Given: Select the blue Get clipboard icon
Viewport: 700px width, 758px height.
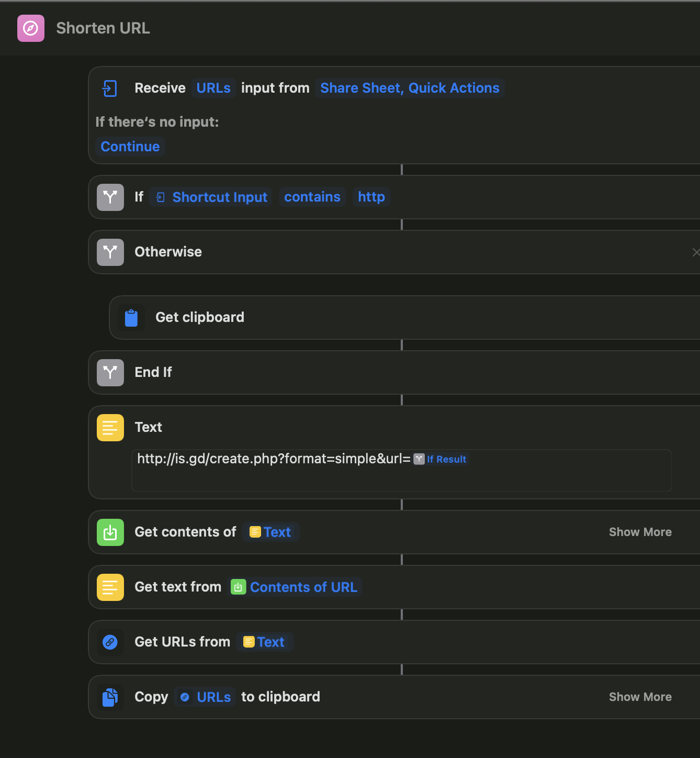Looking at the screenshot, I should click(x=131, y=317).
